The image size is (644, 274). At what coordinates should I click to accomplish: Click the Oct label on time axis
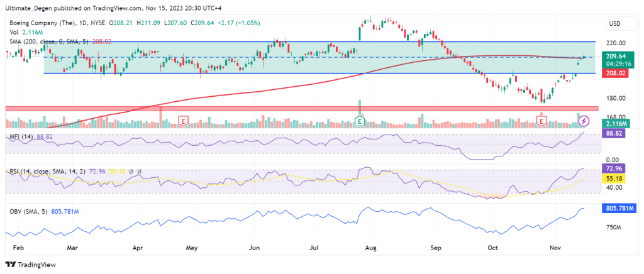[x=492, y=248]
